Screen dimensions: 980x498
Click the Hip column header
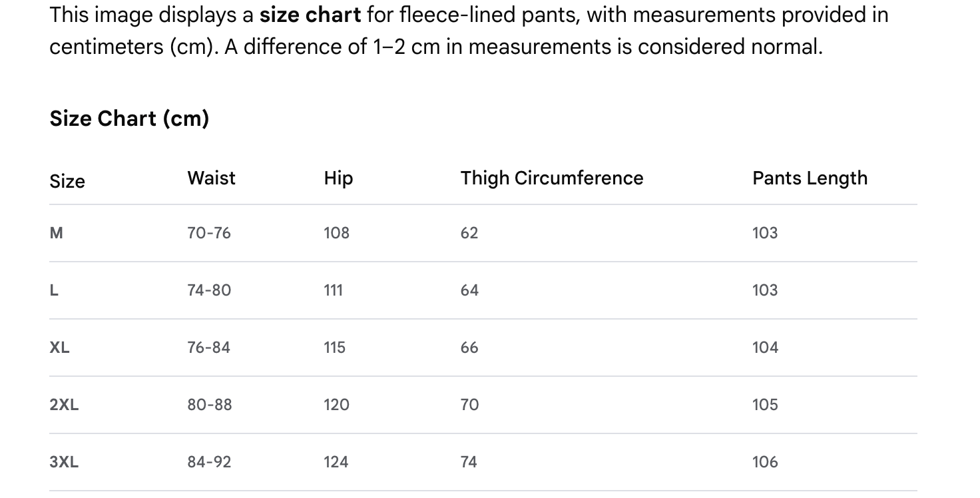pyautogui.click(x=338, y=178)
